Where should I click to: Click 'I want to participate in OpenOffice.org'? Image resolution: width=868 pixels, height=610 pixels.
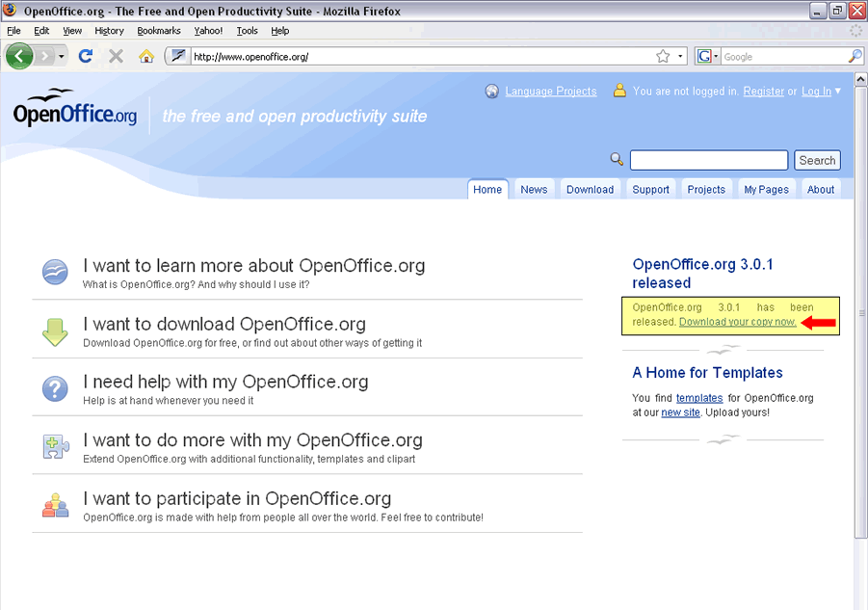click(x=237, y=499)
